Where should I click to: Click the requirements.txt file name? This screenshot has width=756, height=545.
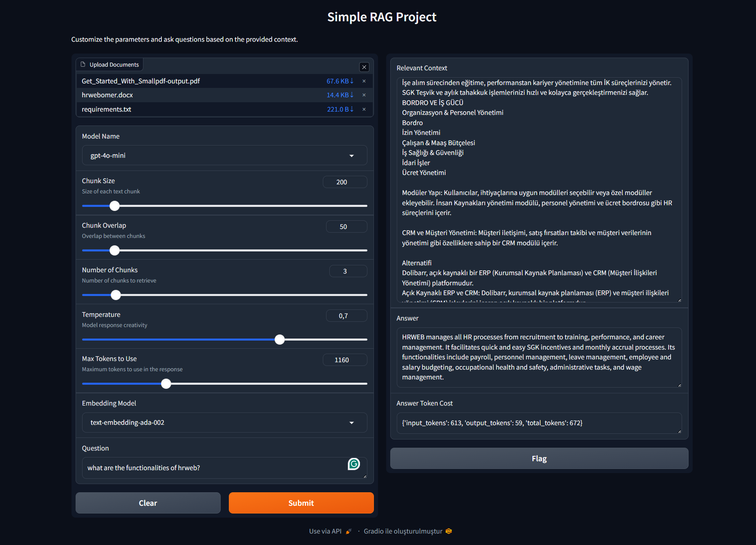point(106,109)
